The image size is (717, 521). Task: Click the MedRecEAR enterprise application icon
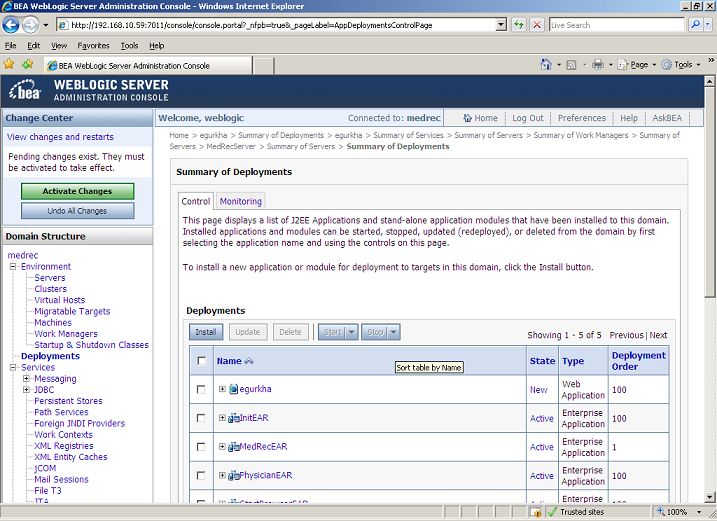(234, 447)
